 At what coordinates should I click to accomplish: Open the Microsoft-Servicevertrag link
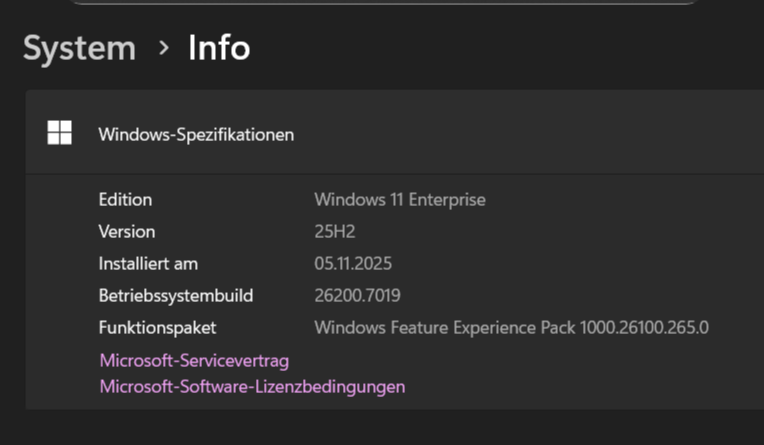tap(194, 361)
